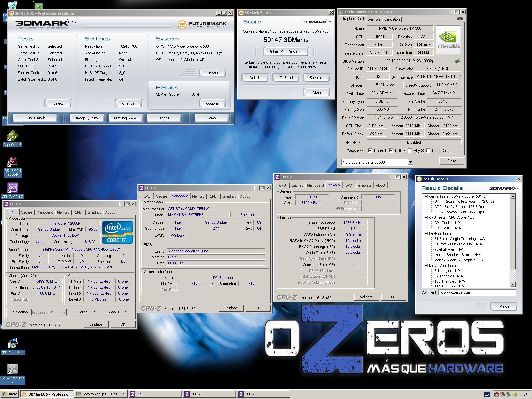532x399 pixels.
Task: Open the Processor #1 selection dropdown
Action: pos(64,312)
